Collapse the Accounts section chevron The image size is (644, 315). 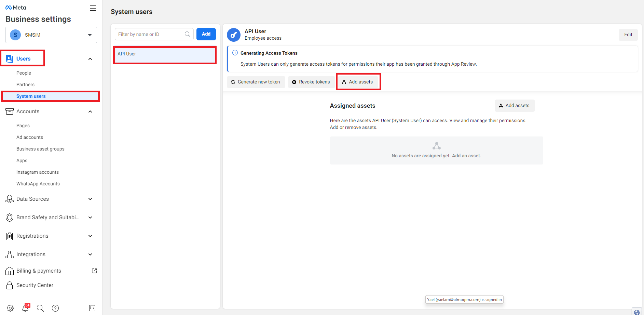[90, 111]
